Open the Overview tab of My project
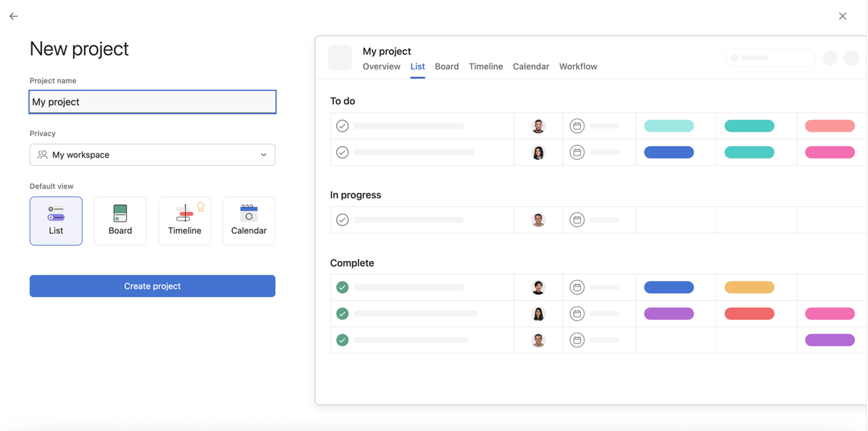Image resolution: width=868 pixels, height=431 pixels. 381,66
